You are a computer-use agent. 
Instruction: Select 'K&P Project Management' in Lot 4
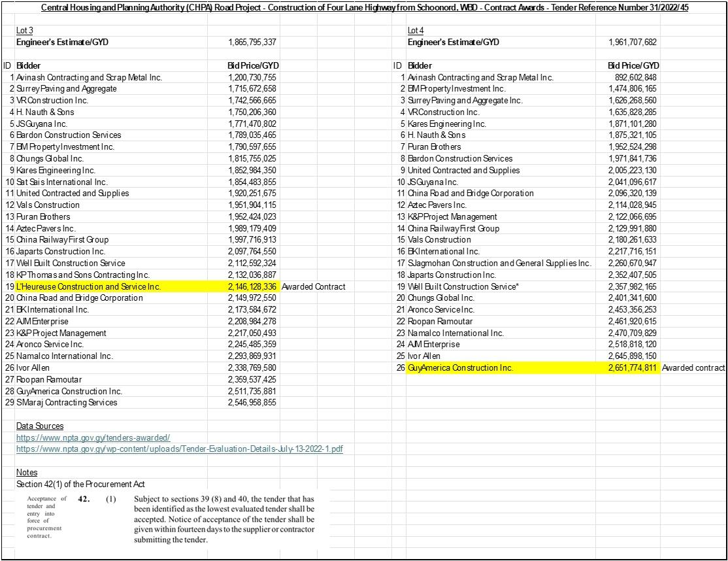(452, 217)
